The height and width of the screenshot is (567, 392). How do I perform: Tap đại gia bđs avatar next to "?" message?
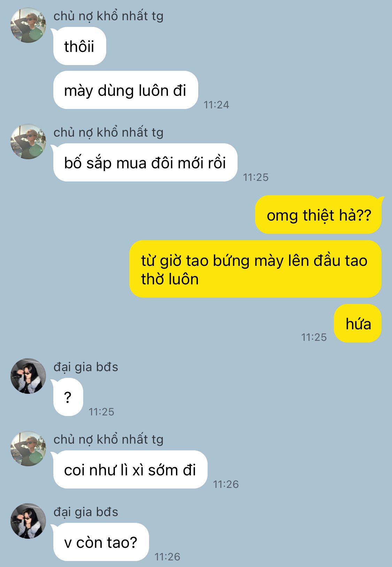click(x=28, y=376)
